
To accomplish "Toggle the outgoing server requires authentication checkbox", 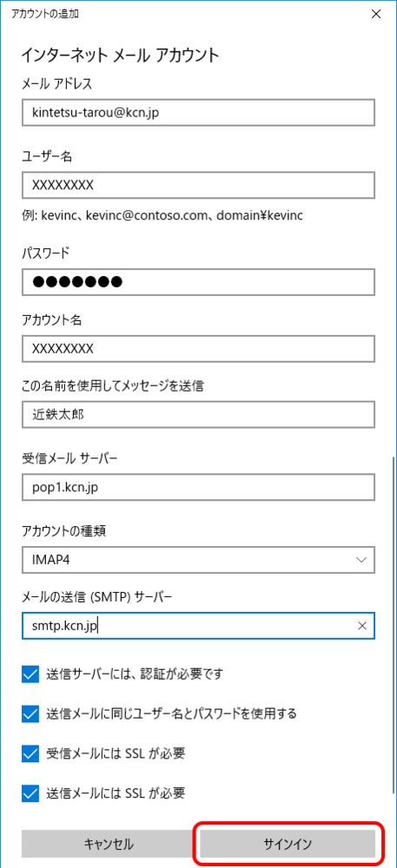I will (30, 674).
